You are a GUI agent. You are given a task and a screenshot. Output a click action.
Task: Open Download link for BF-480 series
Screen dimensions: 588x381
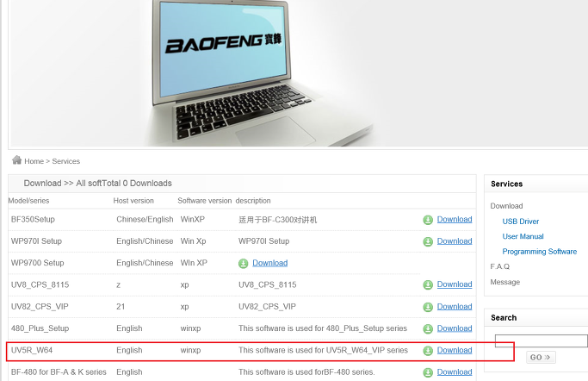click(455, 372)
